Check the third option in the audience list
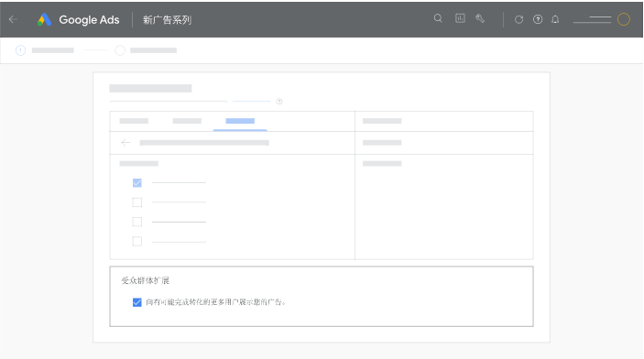644x359 pixels. tap(137, 222)
